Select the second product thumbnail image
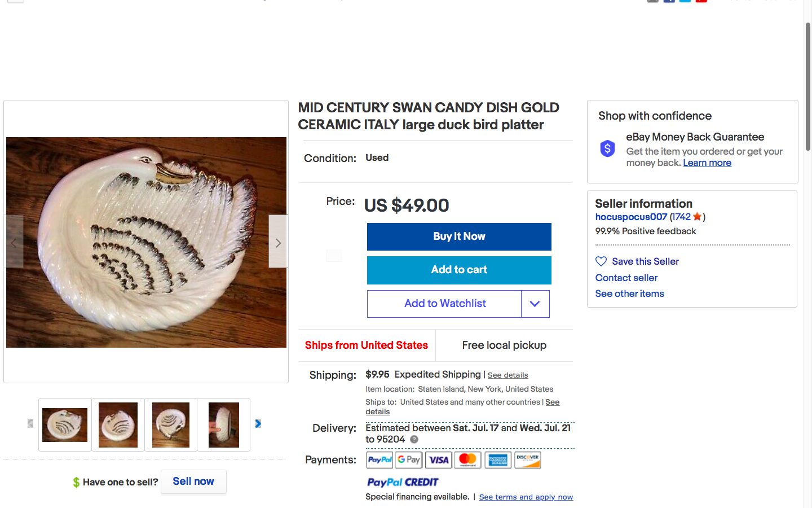The width and height of the screenshot is (812, 508). coord(118,424)
